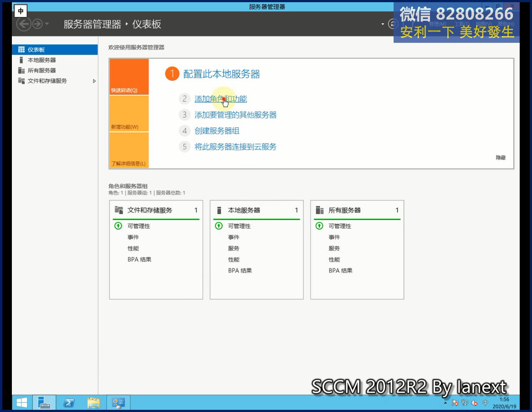Show hidden tray icons arrow

tap(445, 403)
